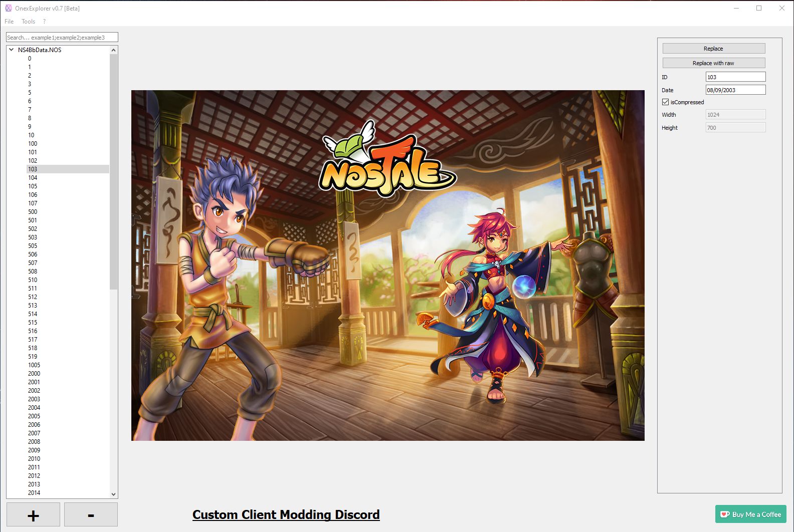Click the ID field containing 103

(735, 77)
